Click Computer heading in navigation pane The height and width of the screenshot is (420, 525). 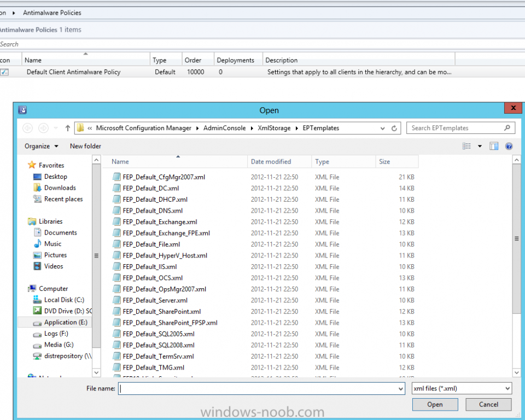click(x=48, y=288)
